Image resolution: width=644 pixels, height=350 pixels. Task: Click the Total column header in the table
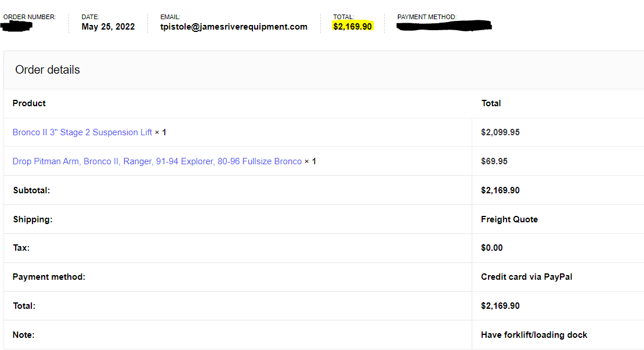point(491,103)
